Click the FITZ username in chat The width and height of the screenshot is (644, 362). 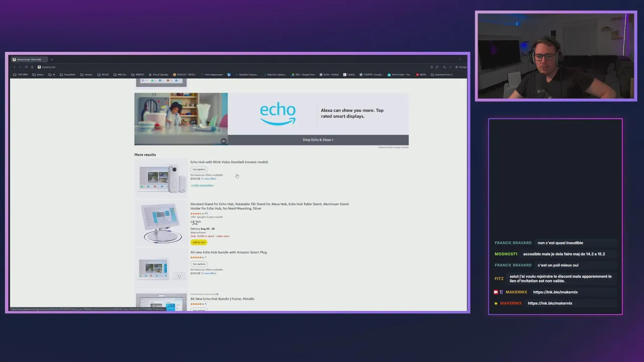[499, 279]
